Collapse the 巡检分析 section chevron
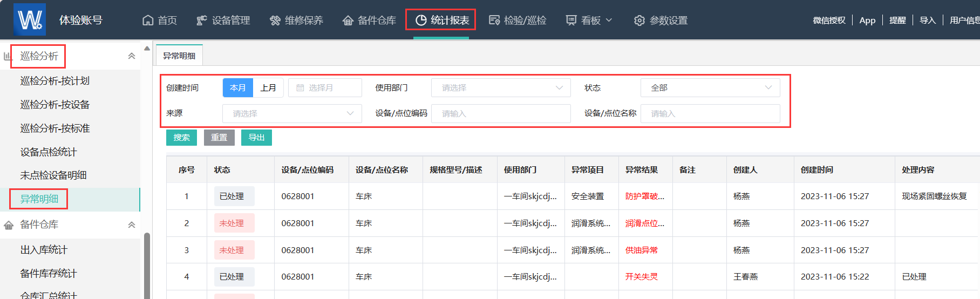The height and width of the screenshot is (299, 980). (131, 56)
